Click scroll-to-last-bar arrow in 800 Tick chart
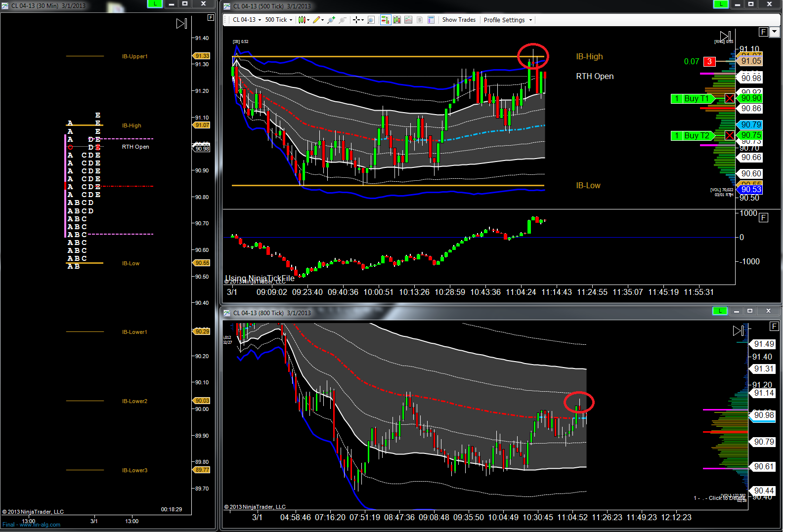 738,330
